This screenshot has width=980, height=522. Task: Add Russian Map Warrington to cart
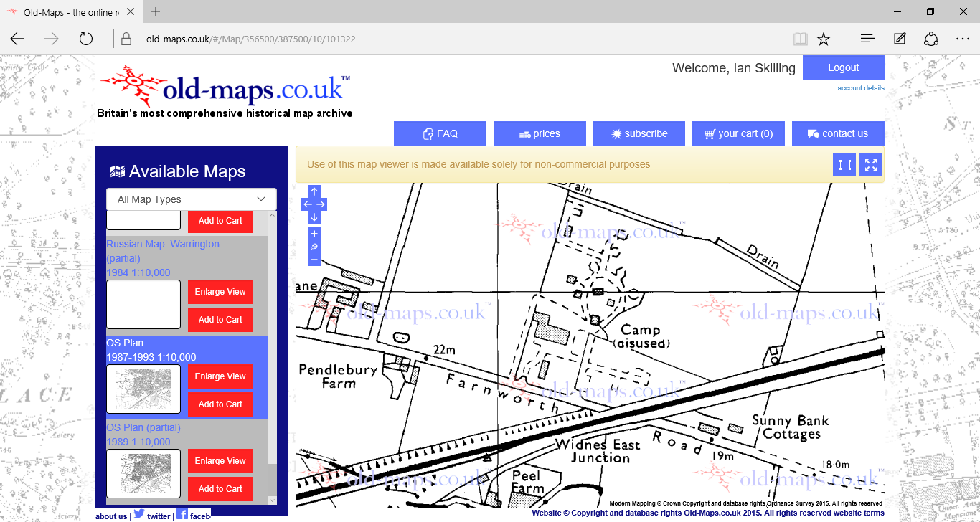point(220,320)
